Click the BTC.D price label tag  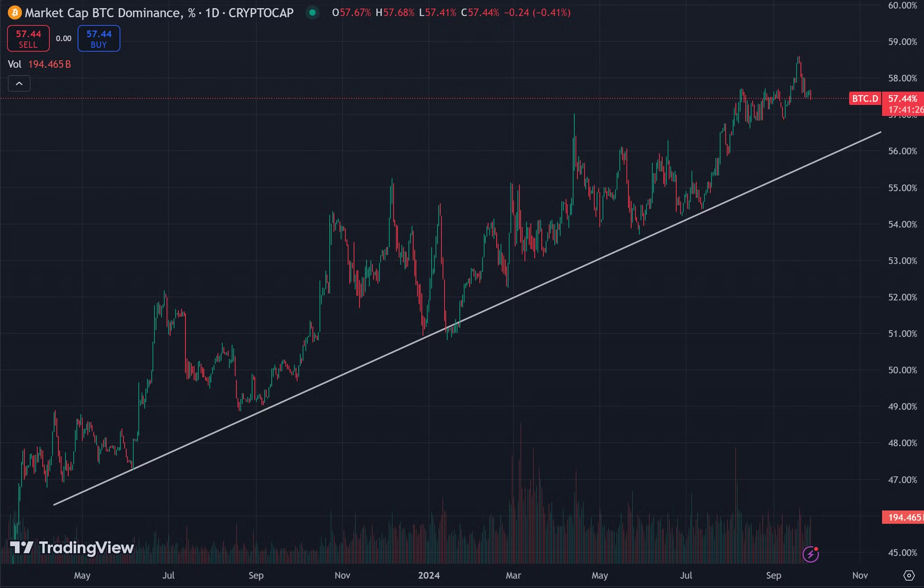tap(865, 98)
